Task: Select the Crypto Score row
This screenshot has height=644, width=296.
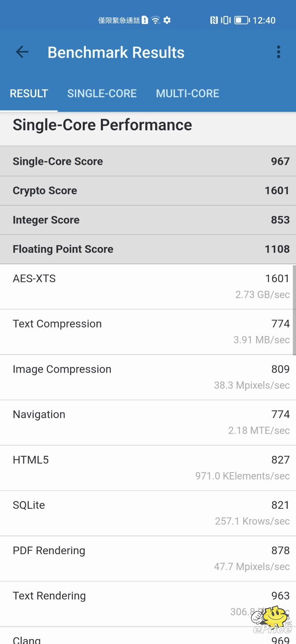Action: click(148, 190)
